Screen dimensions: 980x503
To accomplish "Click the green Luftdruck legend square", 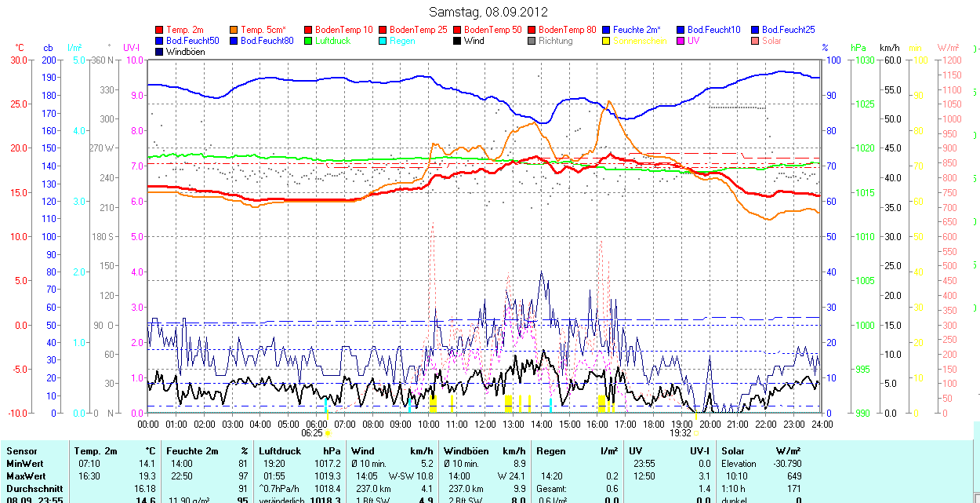I will pos(309,41).
